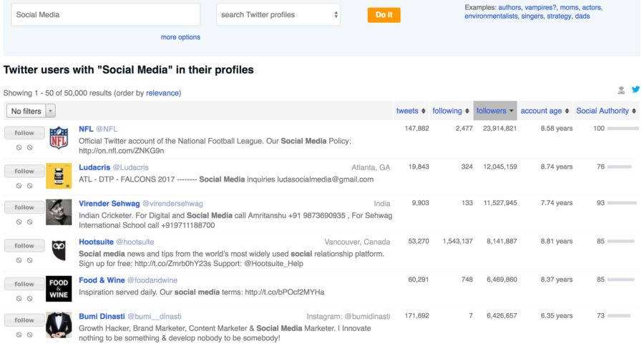This screenshot has width=644, height=346.
Task: Click the singers example link
Action: click(532, 16)
